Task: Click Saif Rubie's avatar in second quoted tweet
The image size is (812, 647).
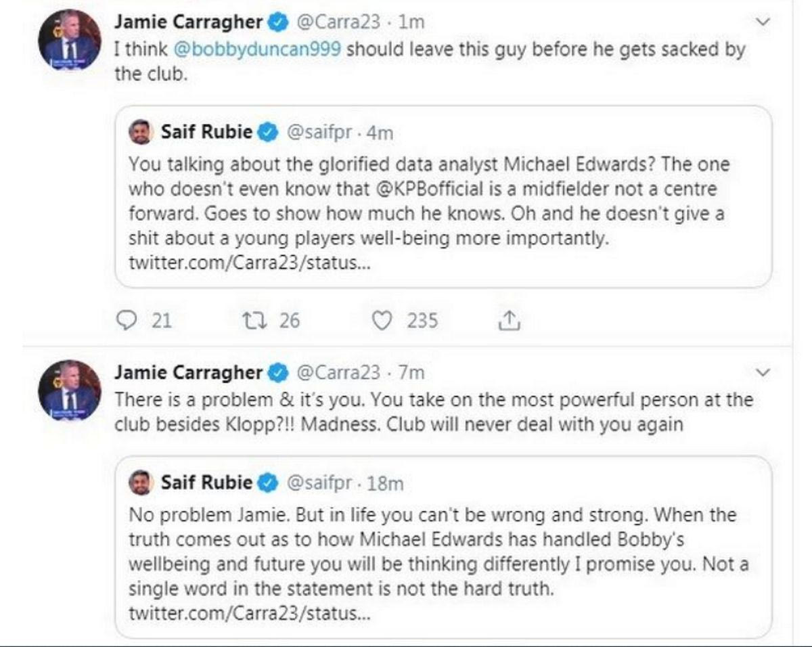Action: (x=141, y=483)
